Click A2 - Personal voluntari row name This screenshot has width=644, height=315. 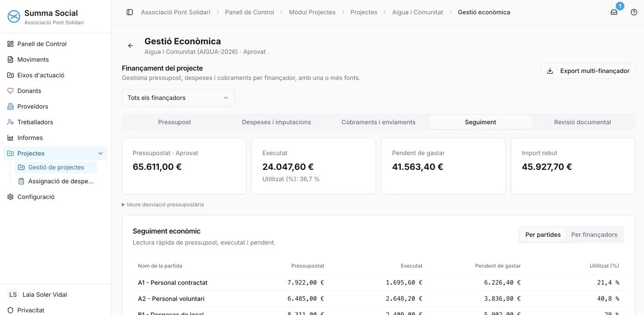coord(171,298)
